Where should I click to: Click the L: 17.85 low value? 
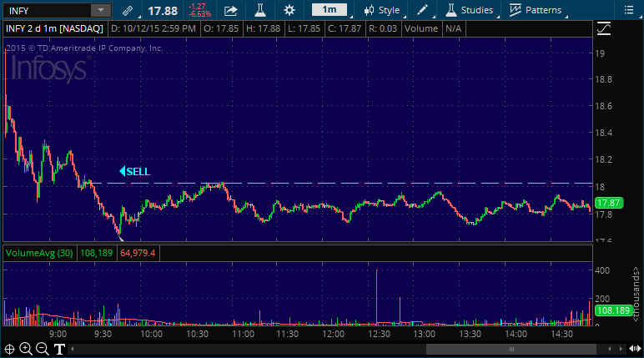pyautogui.click(x=304, y=28)
